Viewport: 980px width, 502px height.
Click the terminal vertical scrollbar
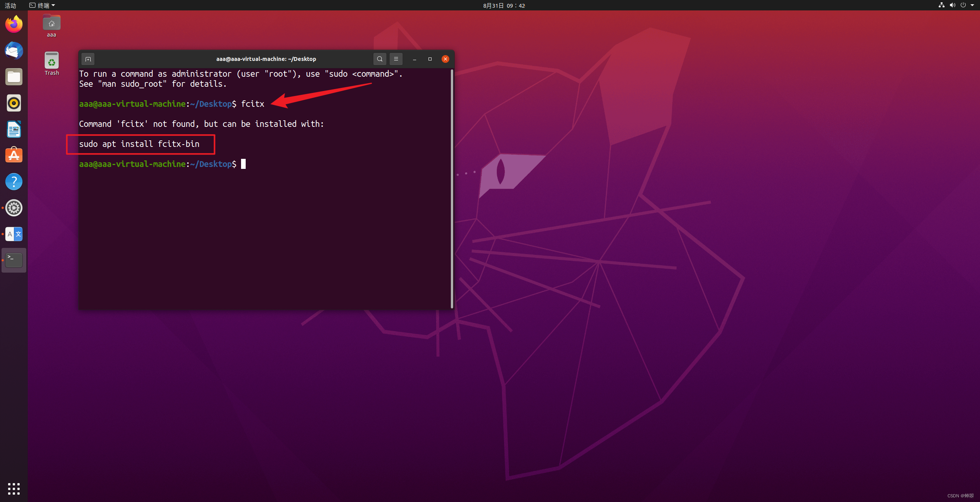452,188
